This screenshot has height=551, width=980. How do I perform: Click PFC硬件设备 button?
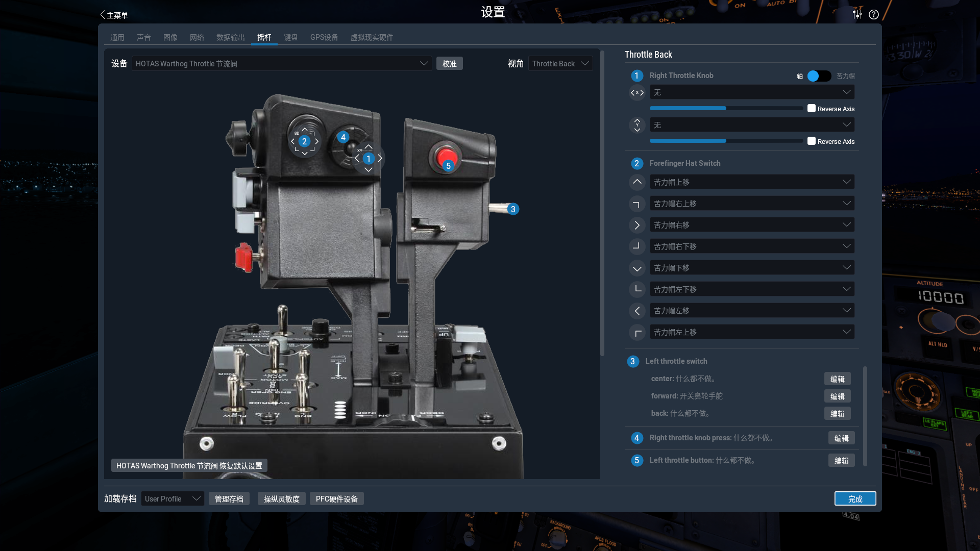point(337,499)
